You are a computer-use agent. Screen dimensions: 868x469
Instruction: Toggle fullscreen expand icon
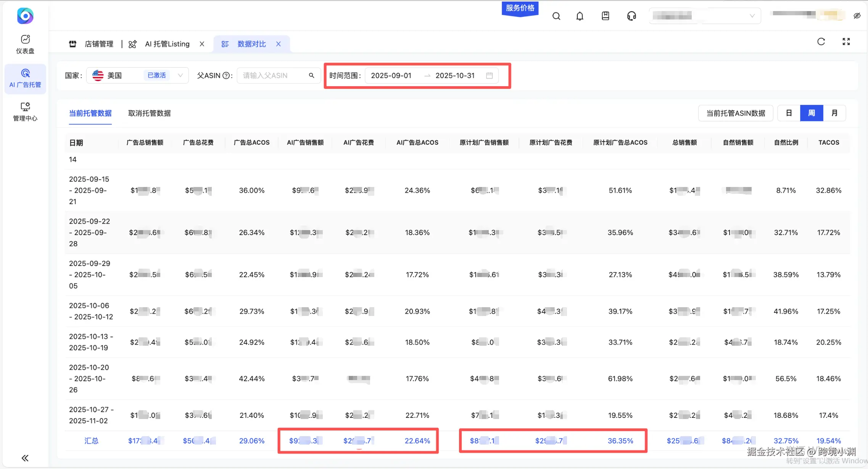[846, 42]
